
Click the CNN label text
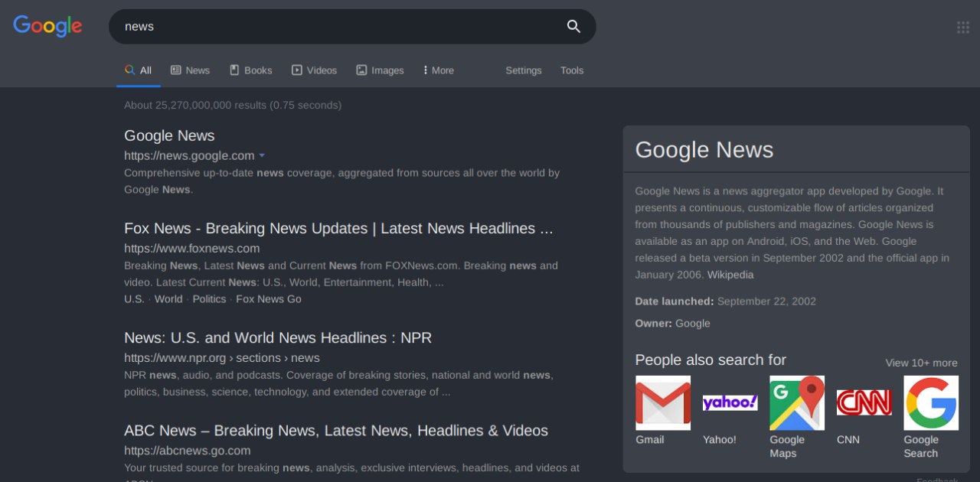coord(848,440)
